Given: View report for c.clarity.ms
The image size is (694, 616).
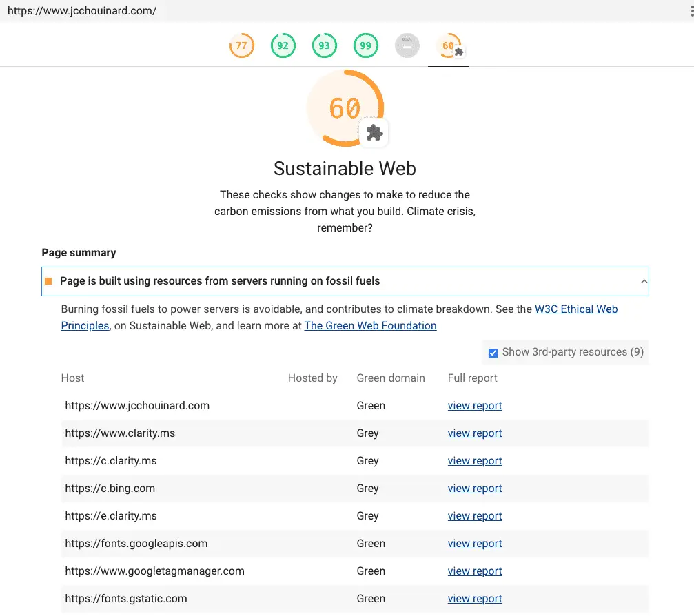Looking at the screenshot, I should tap(474, 461).
